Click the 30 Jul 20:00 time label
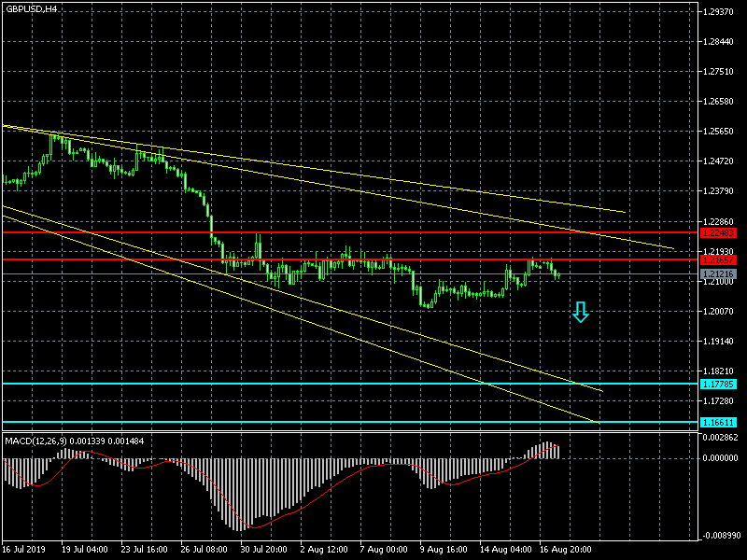The height and width of the screenshot is (560, 747). coord(265,549)
